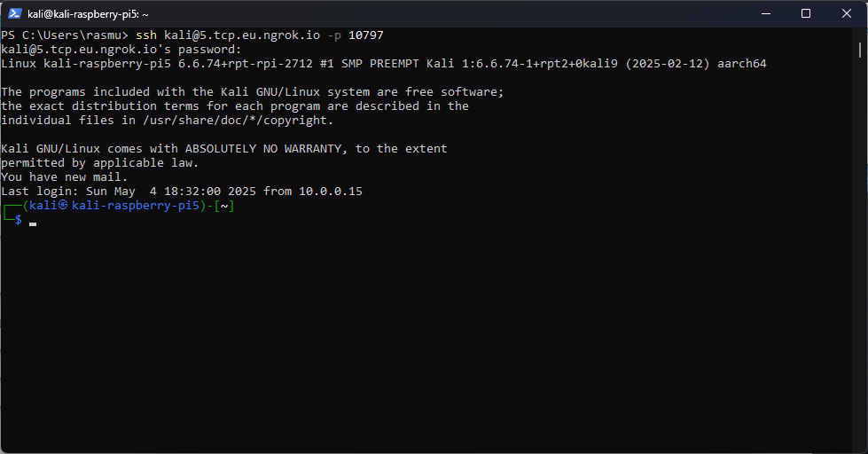Click the port number 10797
868x454 pixels.
click(x=366, y=35)
